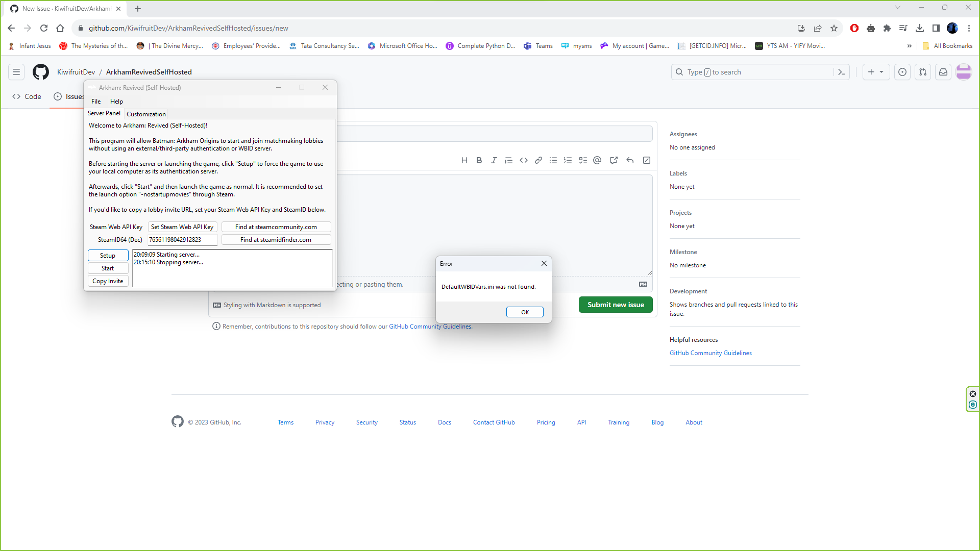Image resolution: width=980 pixels, height=551 pixels.
Task: Click the SteamID64 input field
Action: click(182, 240)
